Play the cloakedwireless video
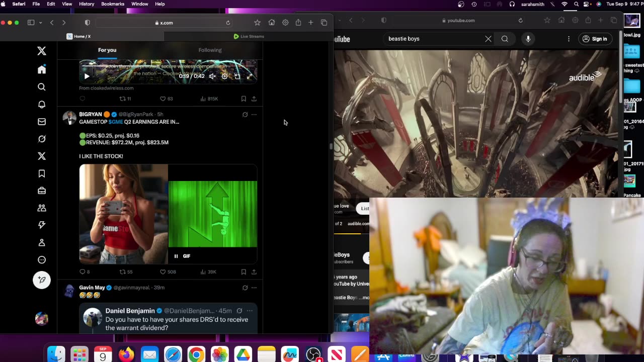The height and width of the screenshot is (362, 644). [87, 76]
